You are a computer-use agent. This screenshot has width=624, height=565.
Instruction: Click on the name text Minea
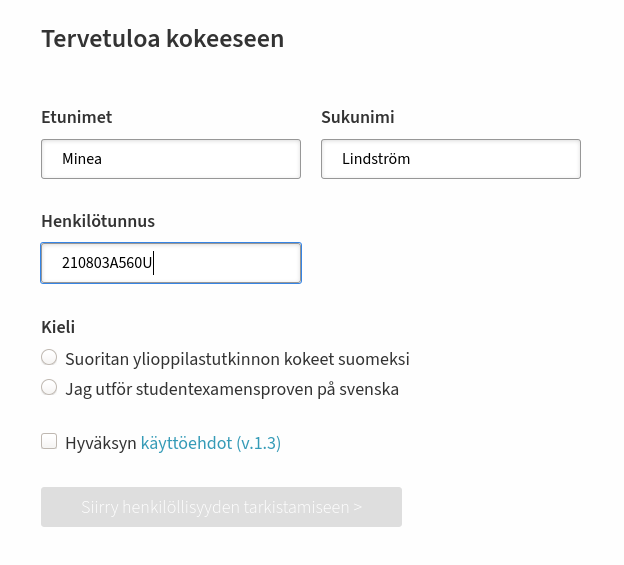82,159
